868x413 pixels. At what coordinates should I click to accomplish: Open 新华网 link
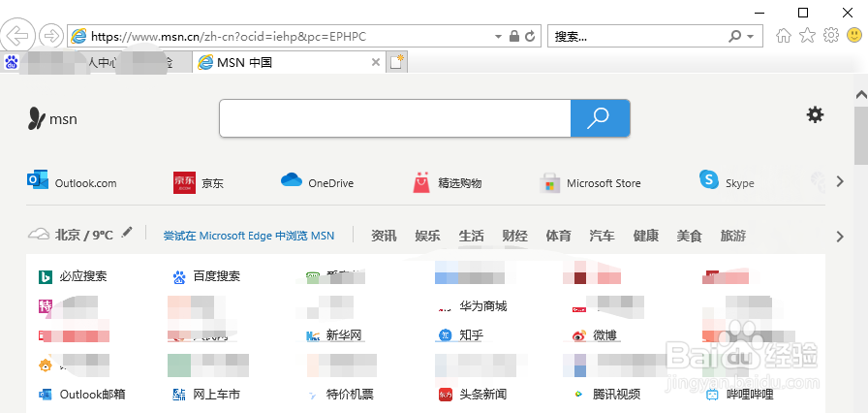(x=334, y=334)
